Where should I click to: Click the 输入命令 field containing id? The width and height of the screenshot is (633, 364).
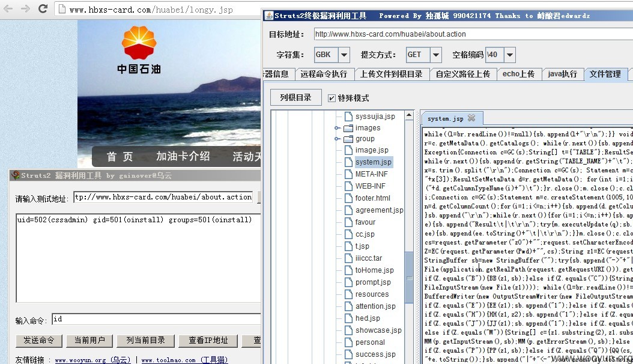[x=157, y=319]
